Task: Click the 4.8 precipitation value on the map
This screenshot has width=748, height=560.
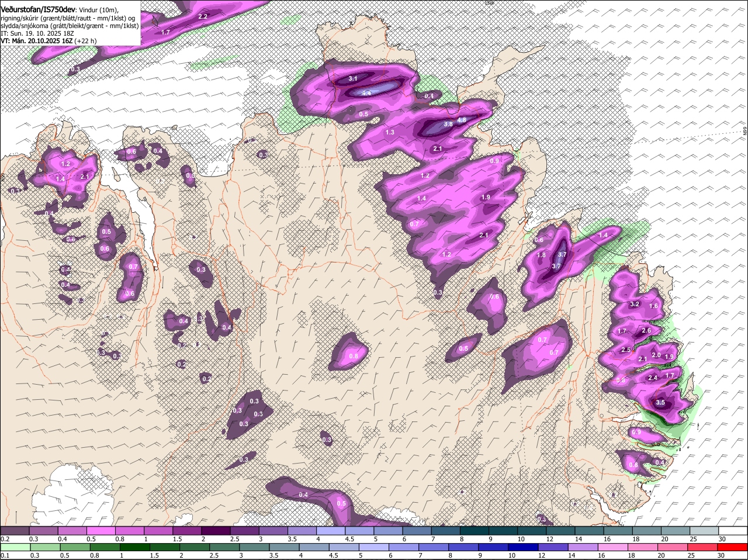Action: 462,120
